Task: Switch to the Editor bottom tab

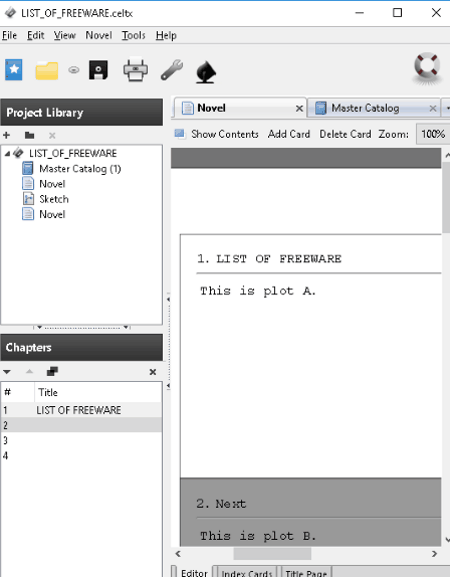Action: 194,573
